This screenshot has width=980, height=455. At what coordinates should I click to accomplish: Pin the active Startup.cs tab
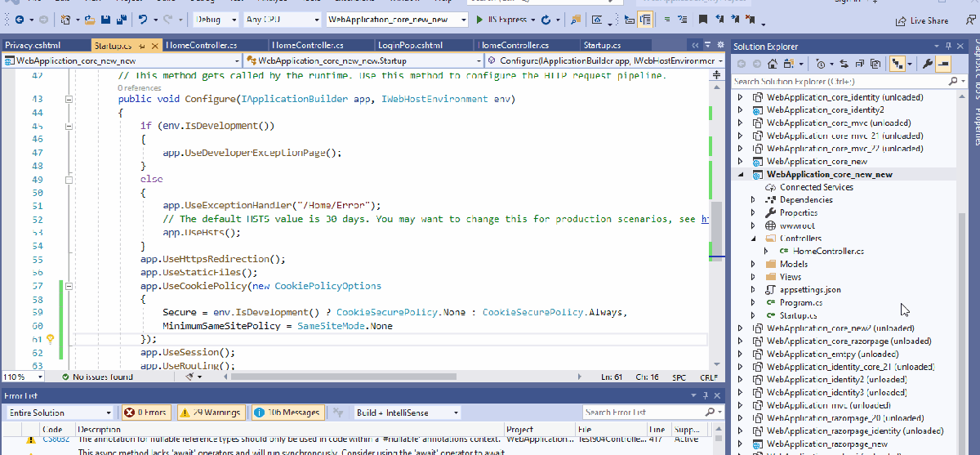click(142, 45)
